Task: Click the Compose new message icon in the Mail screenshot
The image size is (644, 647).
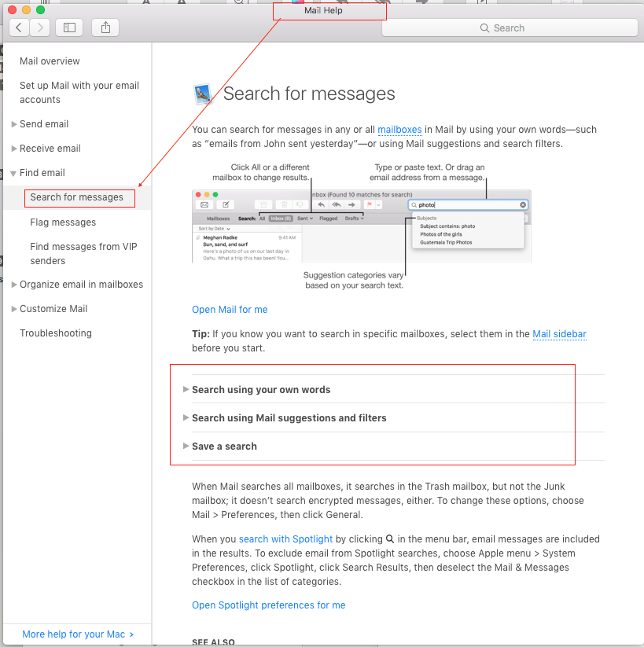Action: point(225,205)
